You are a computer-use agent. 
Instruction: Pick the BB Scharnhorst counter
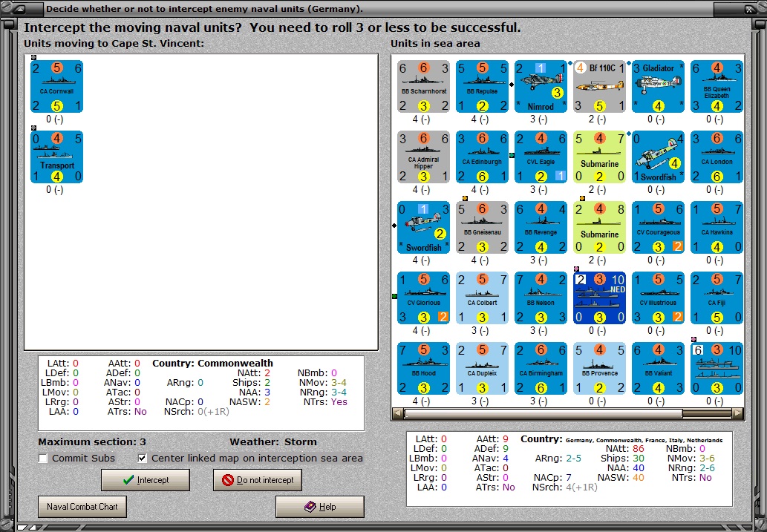[x=424, y=87]
